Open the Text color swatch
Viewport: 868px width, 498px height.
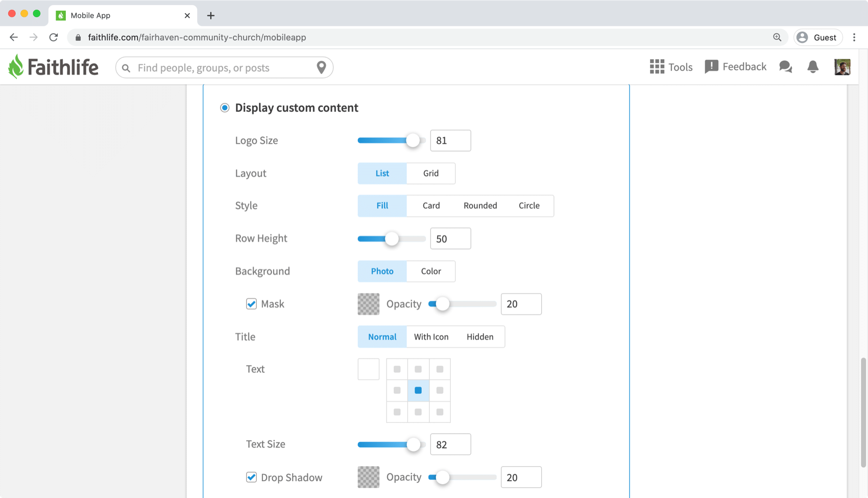point(369,369)
